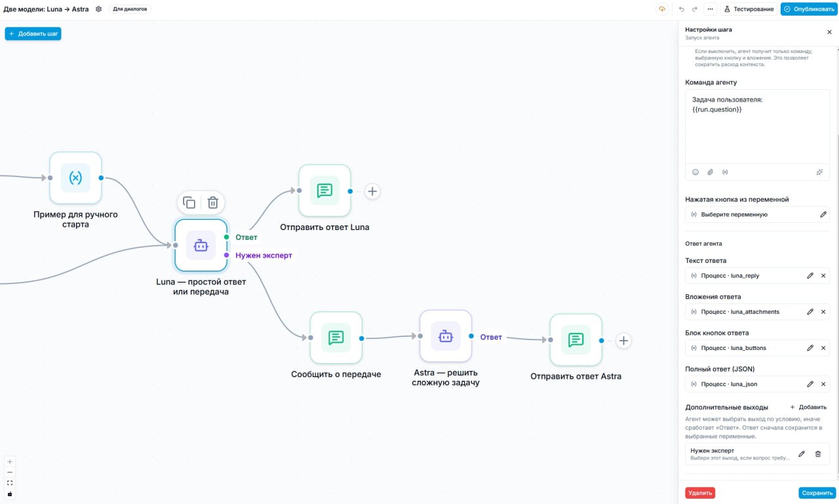Viewport: 839px width, 504px height.
Task: Redo the last change
Action: (695, 9)
